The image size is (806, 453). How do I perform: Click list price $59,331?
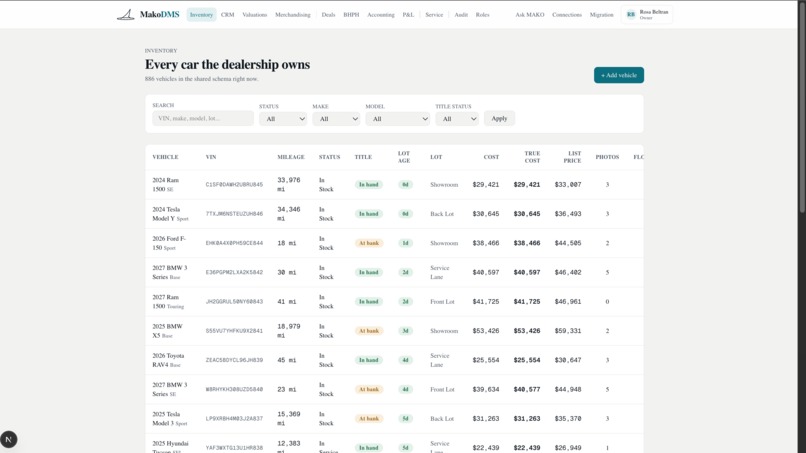[x=568, y=331]
